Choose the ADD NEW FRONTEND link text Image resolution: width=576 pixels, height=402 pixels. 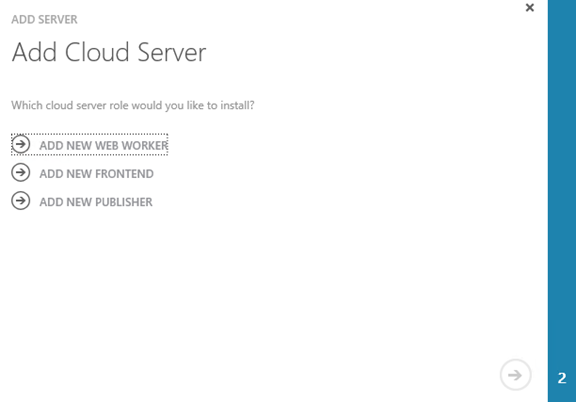pos(97,173)
